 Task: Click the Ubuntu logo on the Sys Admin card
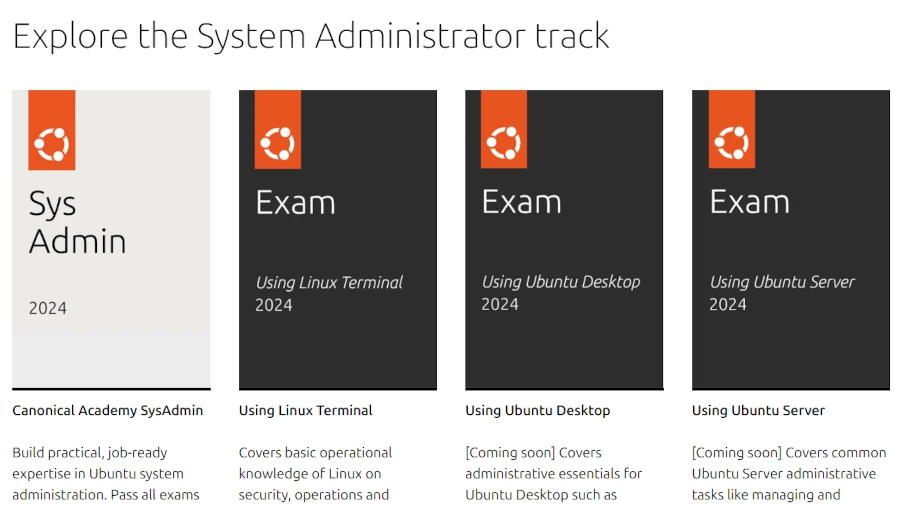pyautogui.click(x=51, y=144)
